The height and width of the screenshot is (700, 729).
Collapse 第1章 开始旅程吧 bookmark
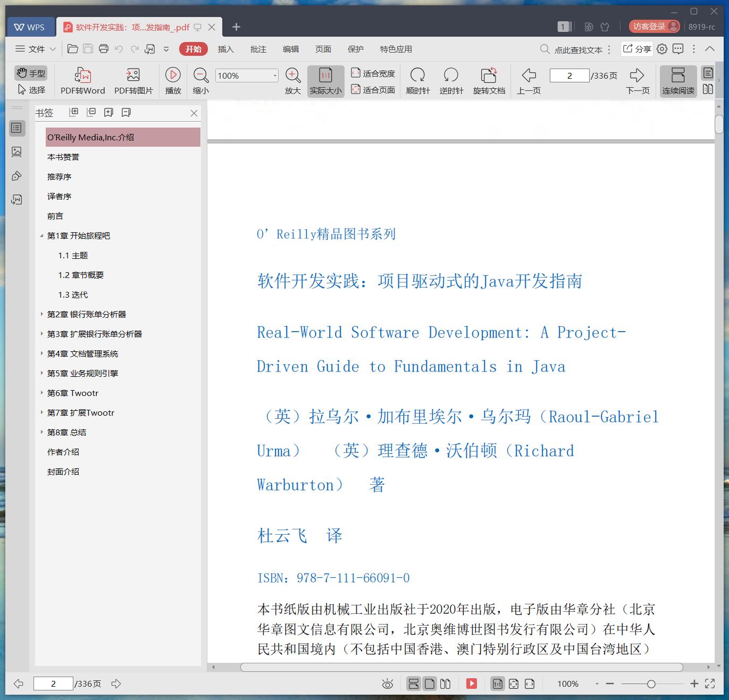click(x=41, y=235)
